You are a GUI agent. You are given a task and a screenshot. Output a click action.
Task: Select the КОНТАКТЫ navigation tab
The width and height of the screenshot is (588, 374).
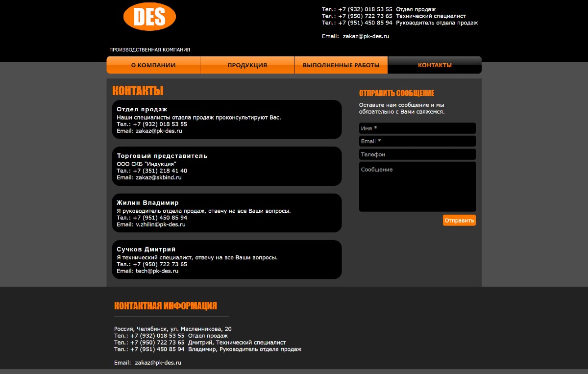point(435,65)
